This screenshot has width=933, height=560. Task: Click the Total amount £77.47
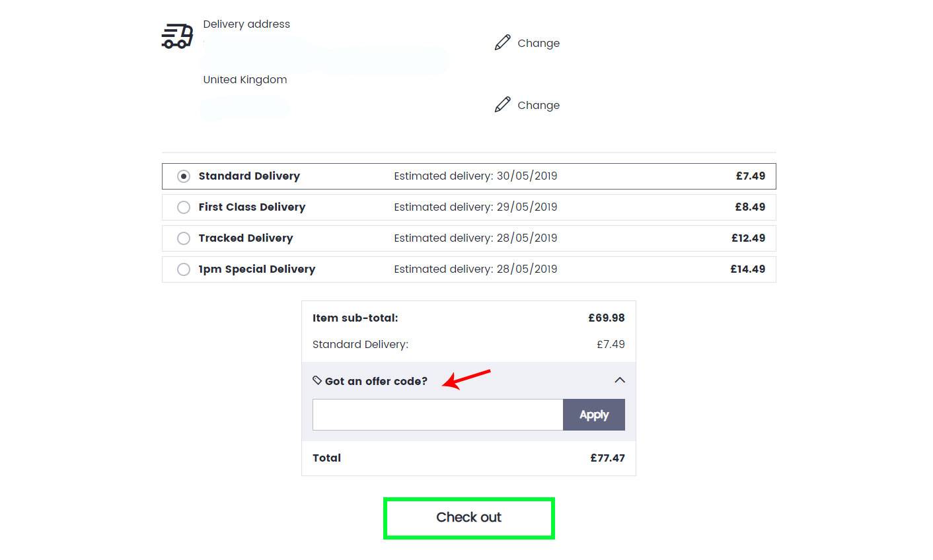pos(607,458)
